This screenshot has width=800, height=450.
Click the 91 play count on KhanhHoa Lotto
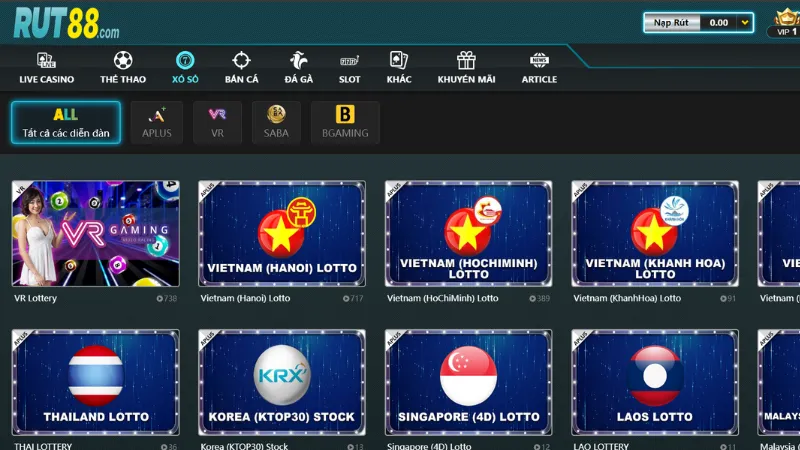(728, 298)
